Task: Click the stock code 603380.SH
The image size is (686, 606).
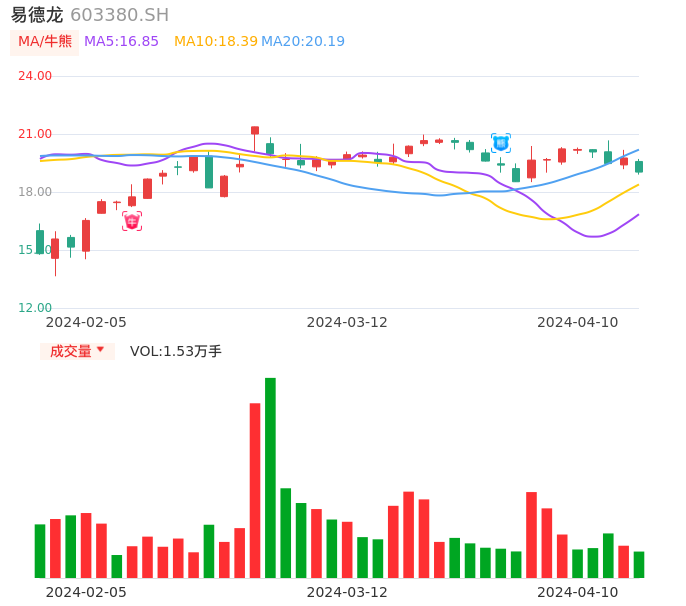Action: [119, 15]
